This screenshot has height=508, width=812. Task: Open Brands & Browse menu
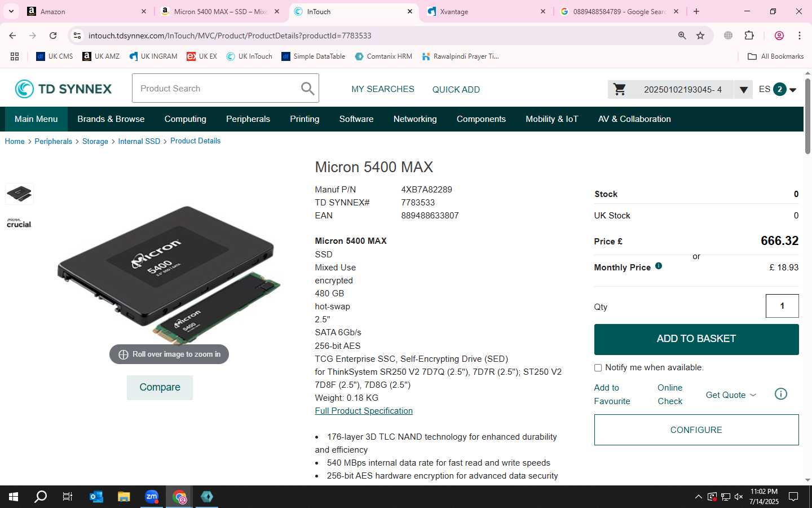coord(111,119)
